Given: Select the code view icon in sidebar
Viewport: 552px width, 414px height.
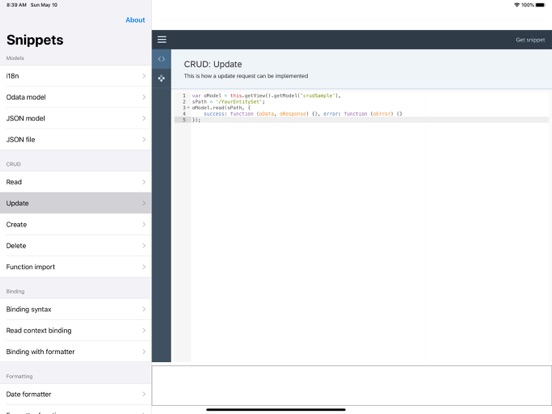Looking at the screenshot, I should point(161,59).
